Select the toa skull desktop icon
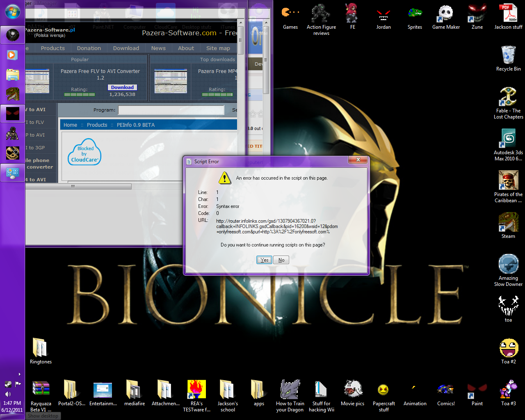This screenshot has height=420, width=525. [x=508, y=309]
